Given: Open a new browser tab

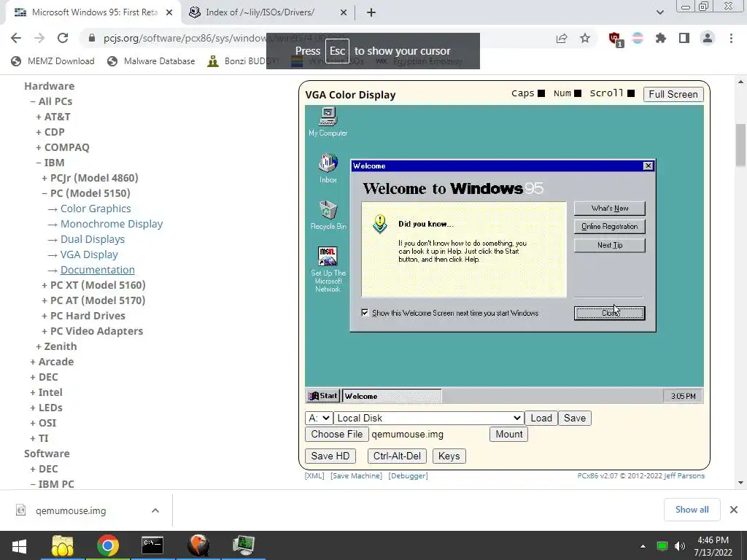Looking at the screenshot, I should (x=371, y=12).
